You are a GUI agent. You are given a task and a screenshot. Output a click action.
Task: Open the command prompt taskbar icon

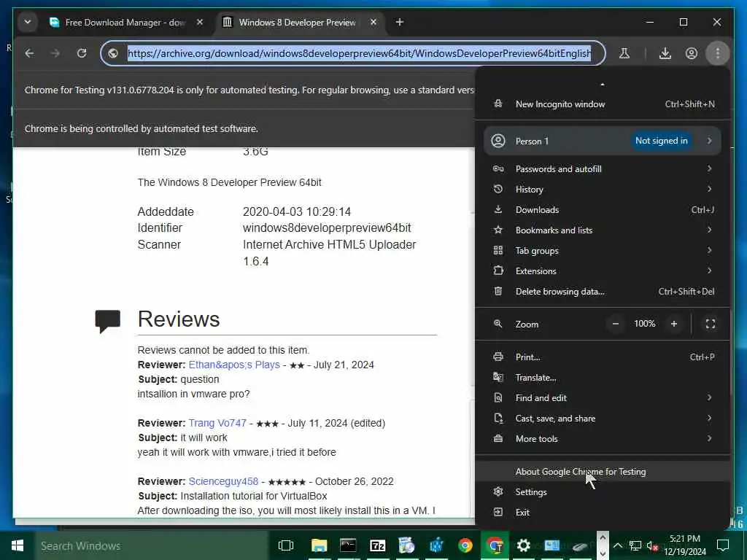(x=348, y=545)
